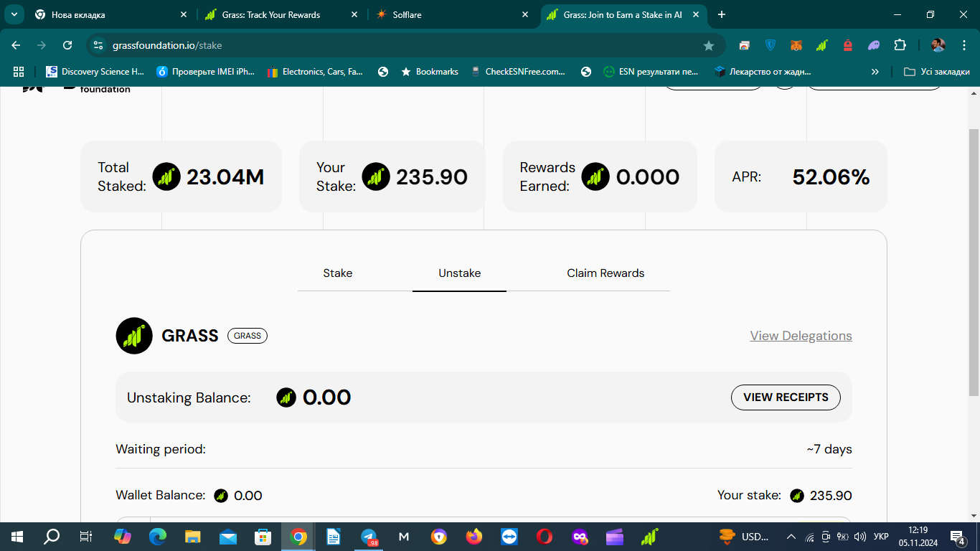This screenshot has width=980, height=551.
Task: Open the Проверьте IMEI iPhone bookmark
Action: tap(206, 72)
